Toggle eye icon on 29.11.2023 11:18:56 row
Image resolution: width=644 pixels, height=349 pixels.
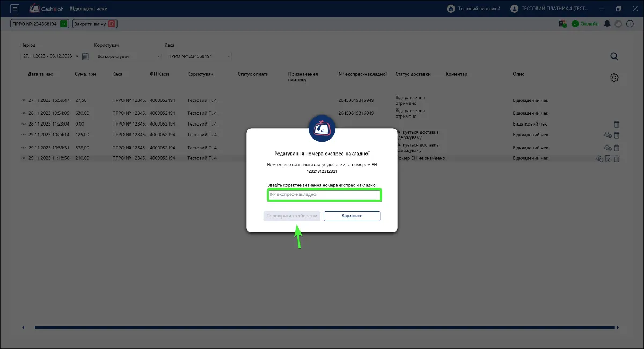pos(24,158)
